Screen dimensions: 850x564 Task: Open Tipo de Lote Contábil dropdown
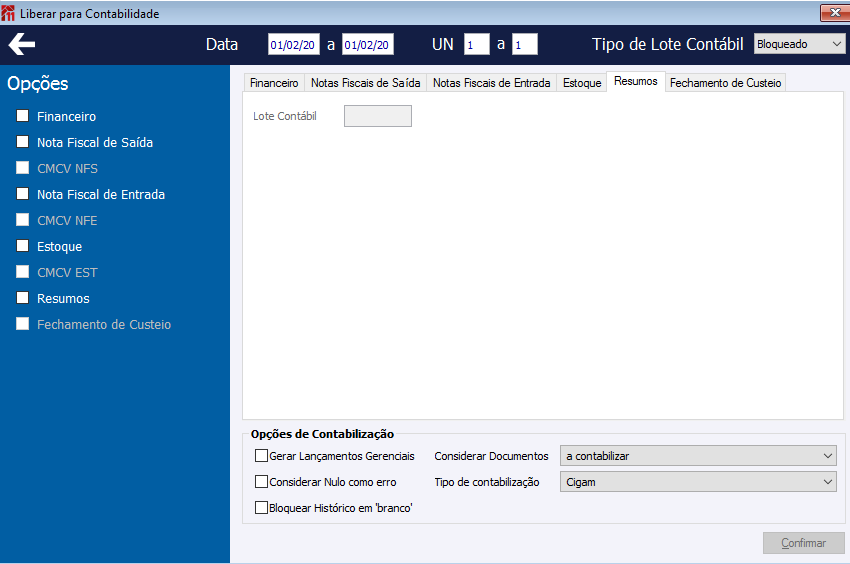point(799,44)
